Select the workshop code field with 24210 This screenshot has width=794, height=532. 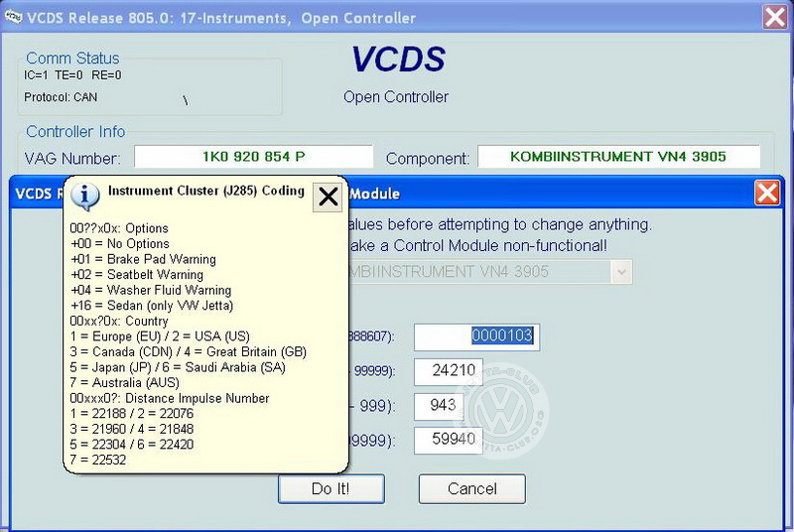point(449,371)
